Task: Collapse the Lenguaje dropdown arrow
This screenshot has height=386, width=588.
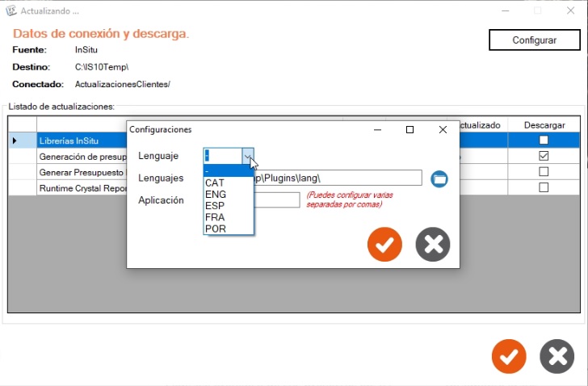Action: coord(247,156)
